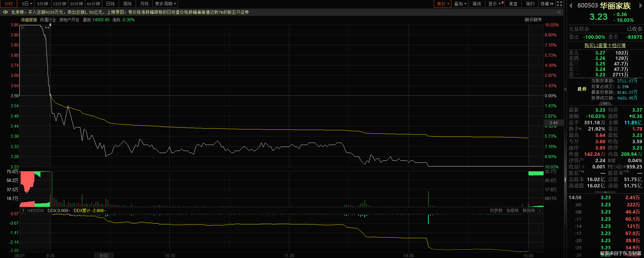Click the :05 trade row 222万

(x=605, y=205)
